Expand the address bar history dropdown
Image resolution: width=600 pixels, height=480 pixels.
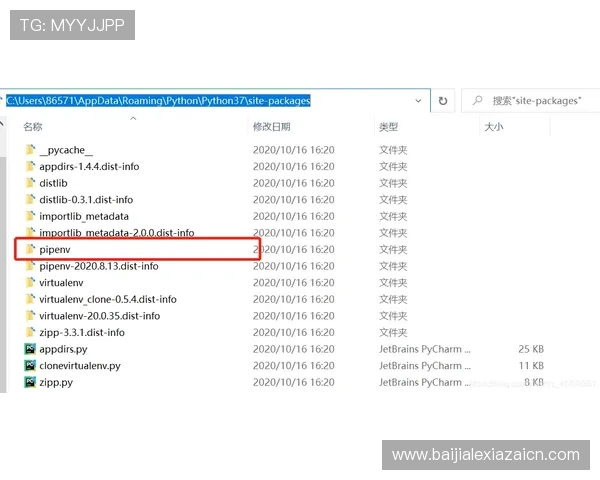(418, 101)
